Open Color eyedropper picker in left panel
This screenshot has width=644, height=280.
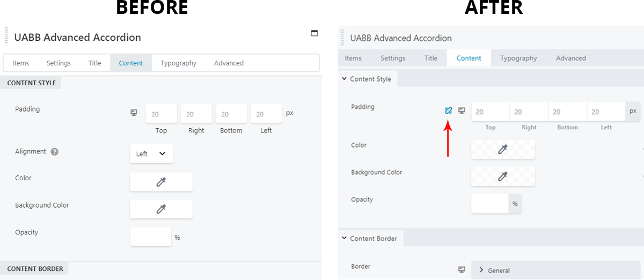(161, 182)
